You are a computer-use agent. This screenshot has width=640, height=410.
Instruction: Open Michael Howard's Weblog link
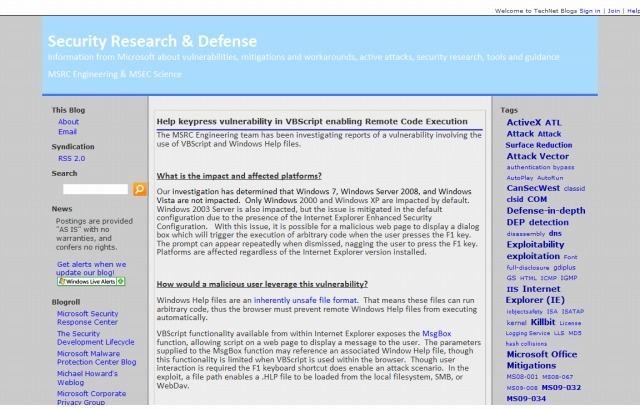pos(87,378)
